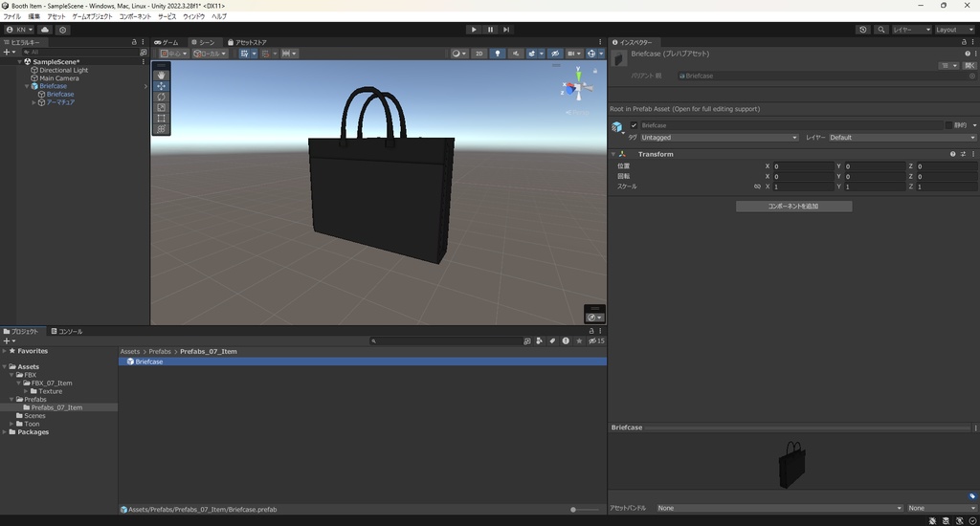Select the Rect transform tool
980x526 pixels.
pos(161,118)
